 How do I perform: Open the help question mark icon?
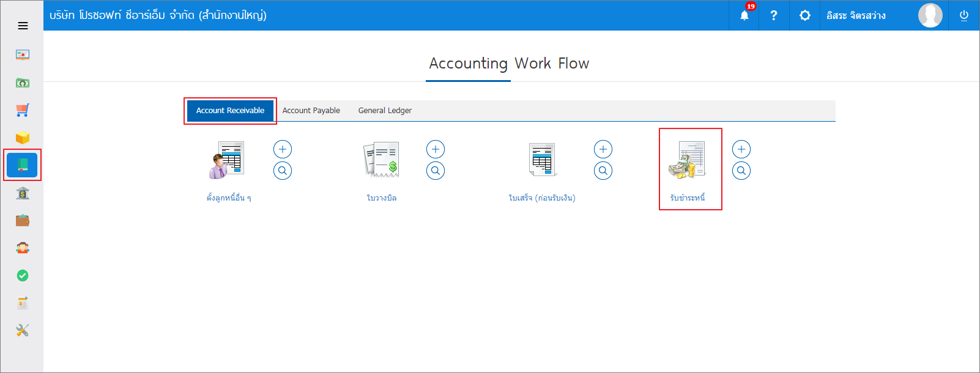point(774,15)
